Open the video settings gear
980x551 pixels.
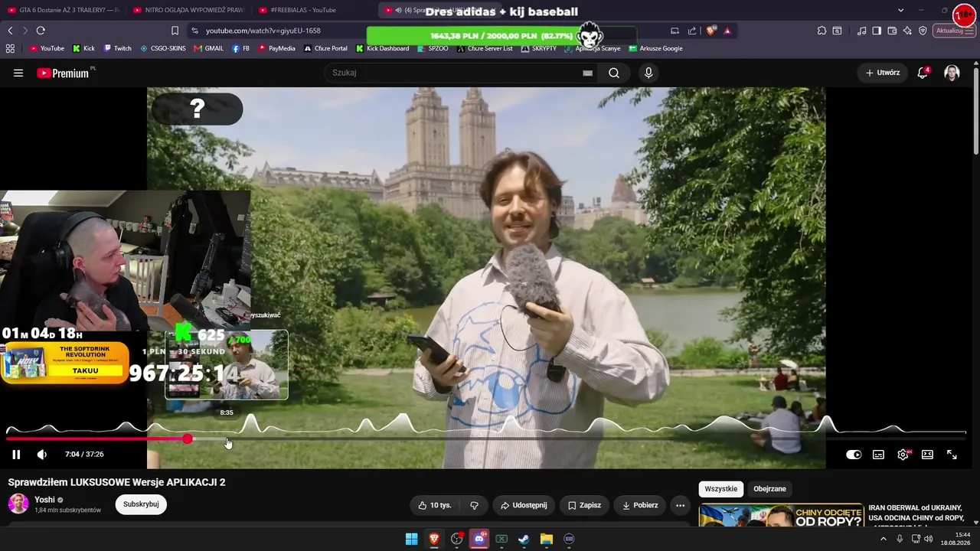click(x=903, y=455)
